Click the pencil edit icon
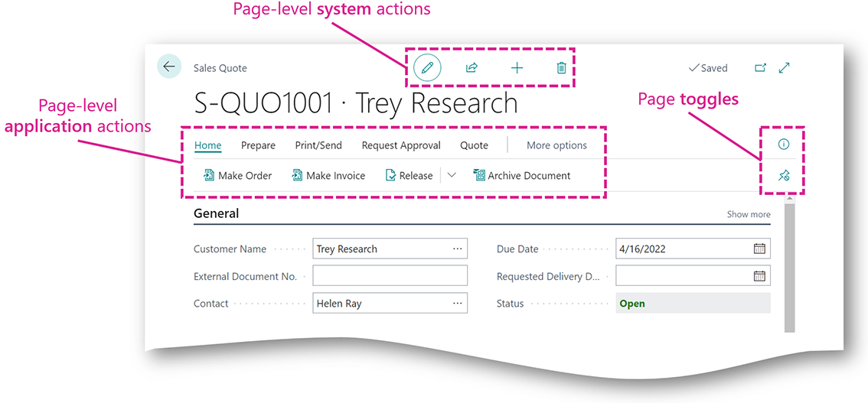 pyautogui.click(x=427, y=68)
